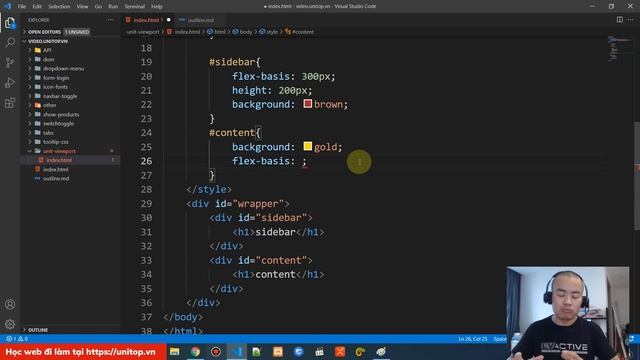Viewport: 640px width, 360px height.
Task: Open File Explorer from the taskbar
Action: (x=175, y=351)
